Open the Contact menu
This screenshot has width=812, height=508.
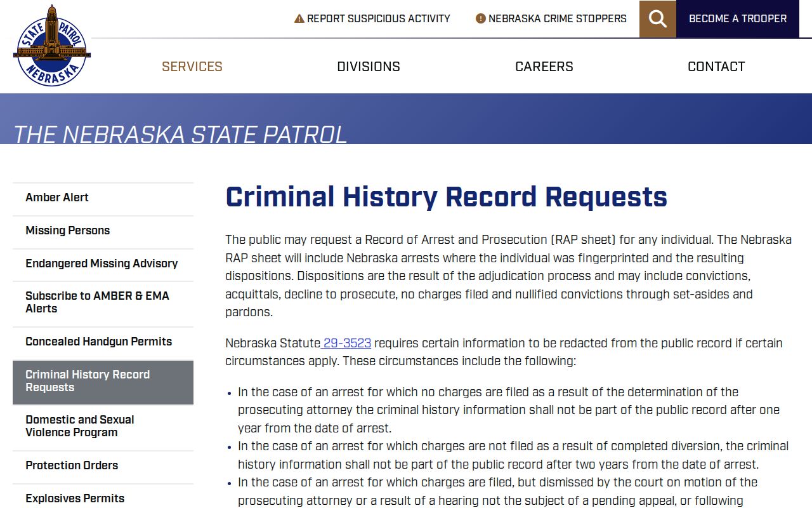click(716, 67)
